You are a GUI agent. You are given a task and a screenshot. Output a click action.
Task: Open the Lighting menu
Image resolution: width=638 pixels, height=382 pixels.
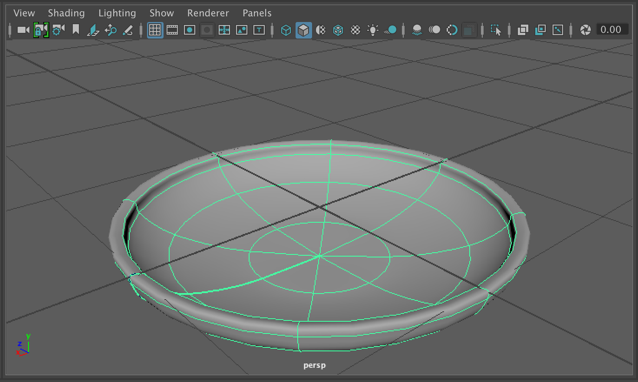[x=117, y=13]
